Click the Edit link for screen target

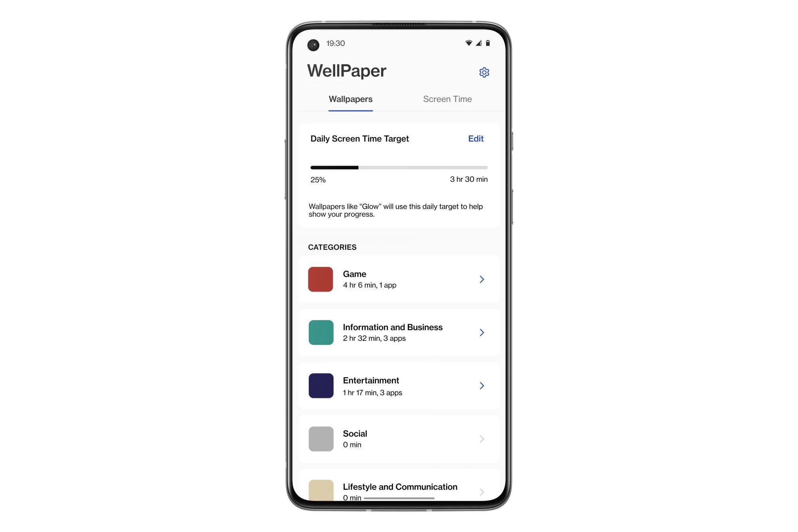(x=476, y=138)
